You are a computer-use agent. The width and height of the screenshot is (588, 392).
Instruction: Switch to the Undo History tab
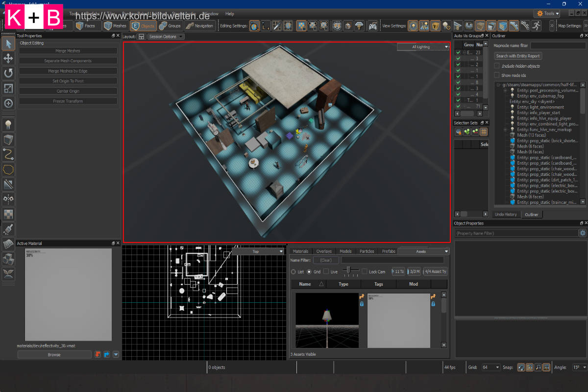506,215
